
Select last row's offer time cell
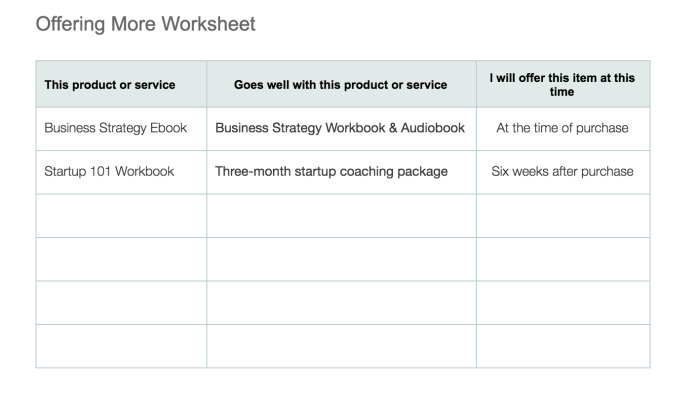[563, 346]
